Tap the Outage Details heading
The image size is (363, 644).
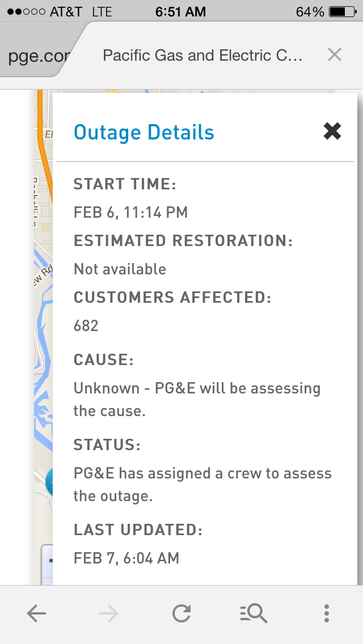point(144,132)
